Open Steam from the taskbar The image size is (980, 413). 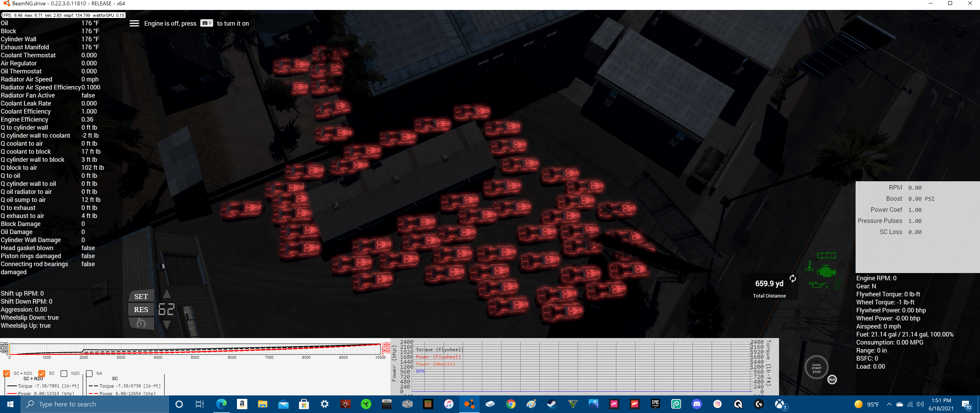pos(552,404)
